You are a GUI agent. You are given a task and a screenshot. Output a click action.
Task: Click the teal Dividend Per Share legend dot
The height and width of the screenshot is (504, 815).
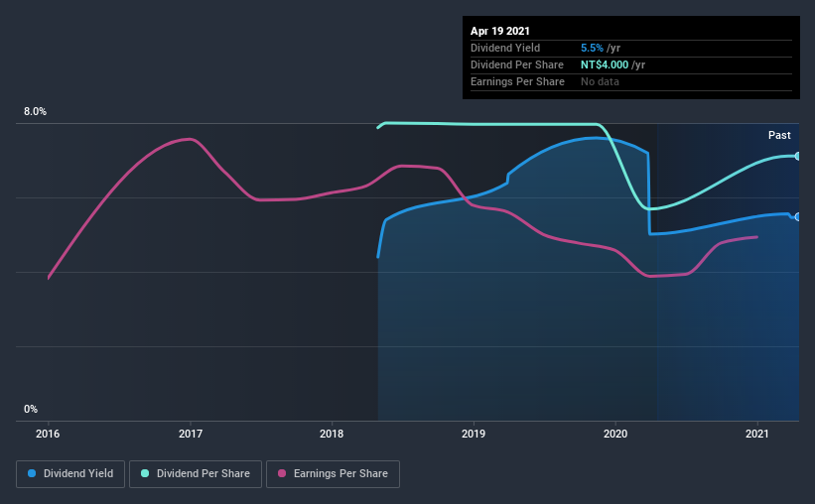[x=145, y=473]
